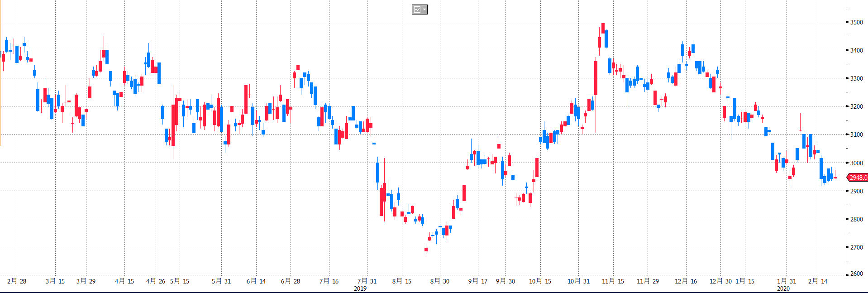
Task: Select the 12月 16 date axis label
Action: 686,281
